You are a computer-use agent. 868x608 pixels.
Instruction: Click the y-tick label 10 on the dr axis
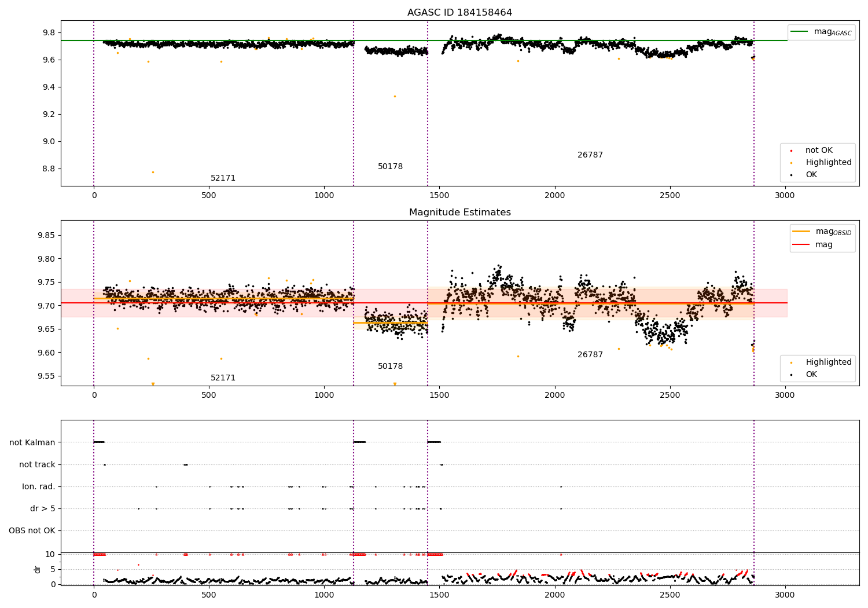pyautogui.click(x=50, y=555)
